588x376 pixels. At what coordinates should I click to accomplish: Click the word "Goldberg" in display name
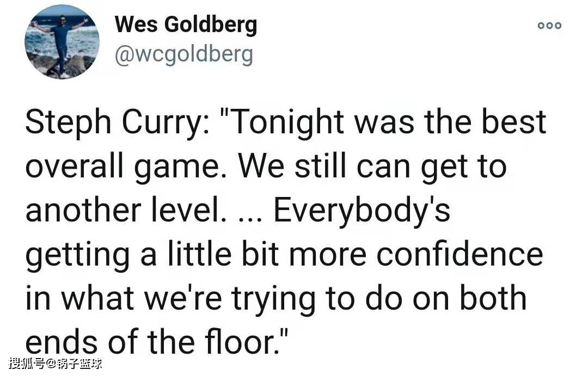(x=211, y=24)
